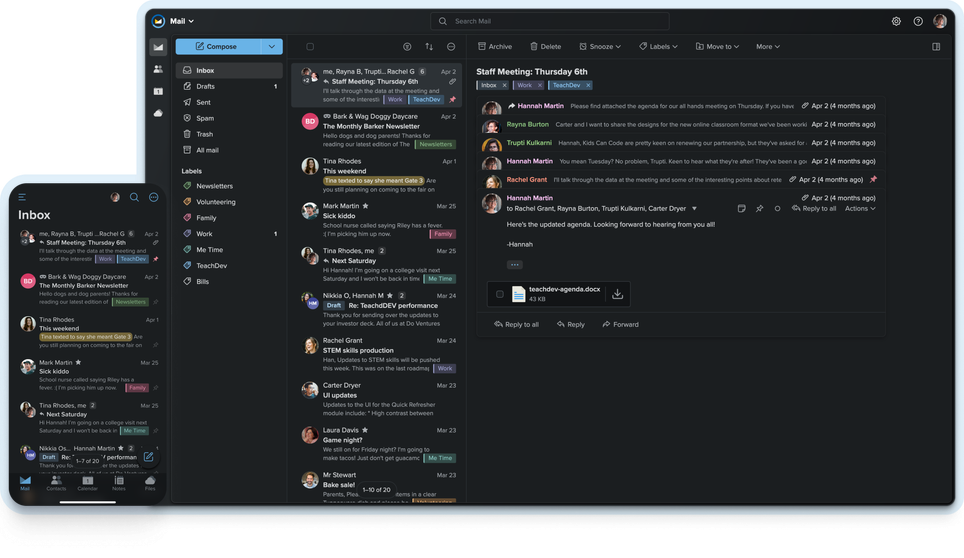Select the Newsletters label in sidebar
The height and width of the screenshot is (558, 964).
click(x=229, y=186)
